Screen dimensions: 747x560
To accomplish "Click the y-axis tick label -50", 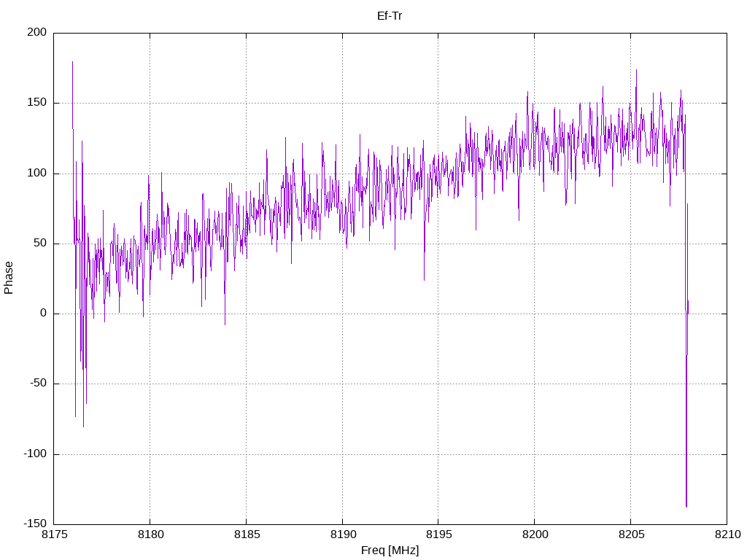I will (x=38, y=384).
